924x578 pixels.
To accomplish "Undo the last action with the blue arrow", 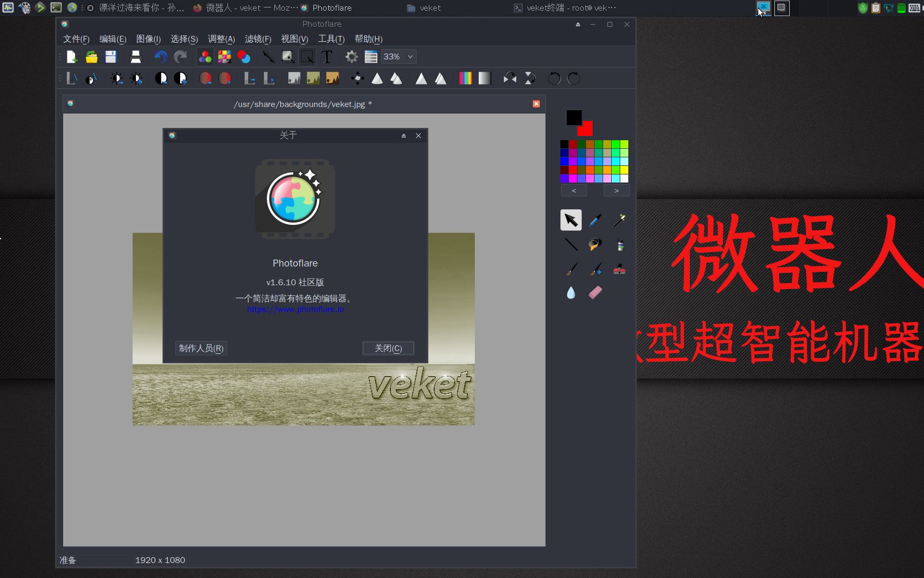I will (160, 57).
